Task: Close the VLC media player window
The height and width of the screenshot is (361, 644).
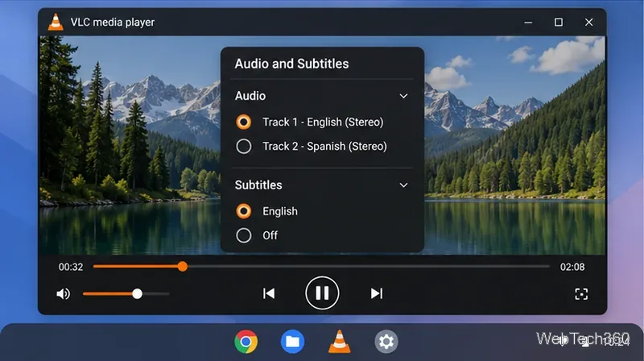Action: (x=588, y=23)
